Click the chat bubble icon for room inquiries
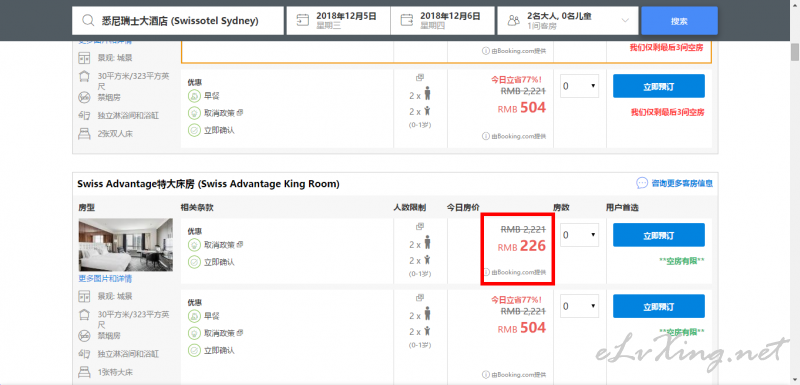 [642, 183]
